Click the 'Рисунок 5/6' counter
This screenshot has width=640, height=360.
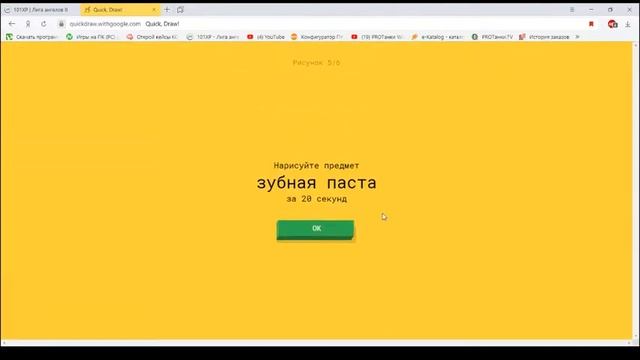[x=316, y=62]
